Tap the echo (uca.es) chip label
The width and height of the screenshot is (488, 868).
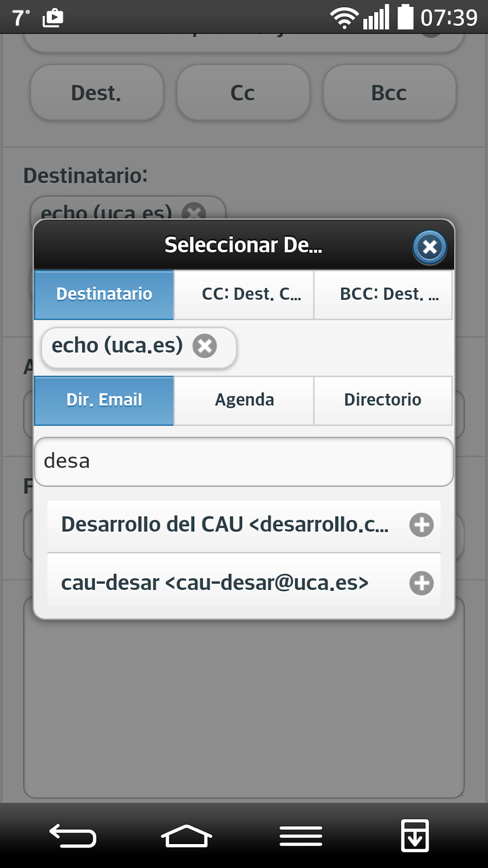(x=117, y=346)
